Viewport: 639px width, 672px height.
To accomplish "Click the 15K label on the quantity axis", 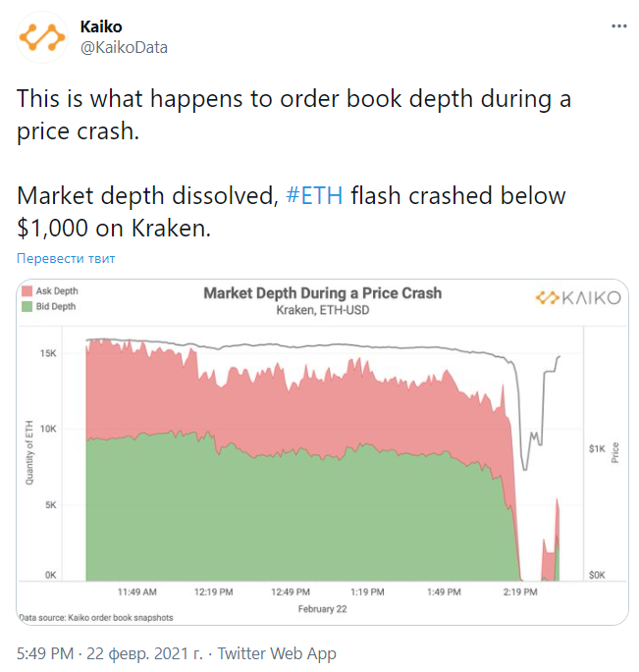I will click(49, 352).
